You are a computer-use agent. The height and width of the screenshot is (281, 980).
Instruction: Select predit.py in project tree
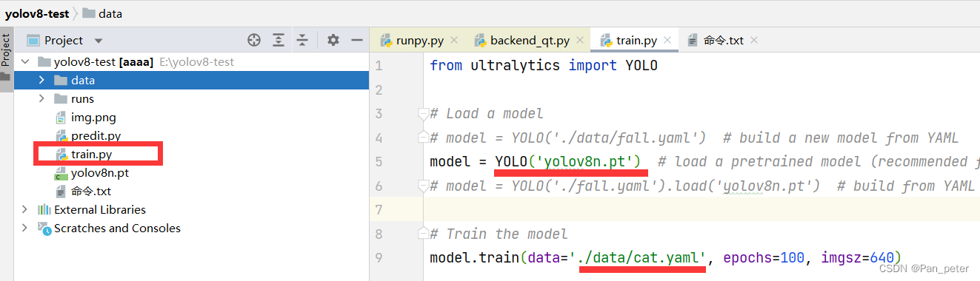96,135
